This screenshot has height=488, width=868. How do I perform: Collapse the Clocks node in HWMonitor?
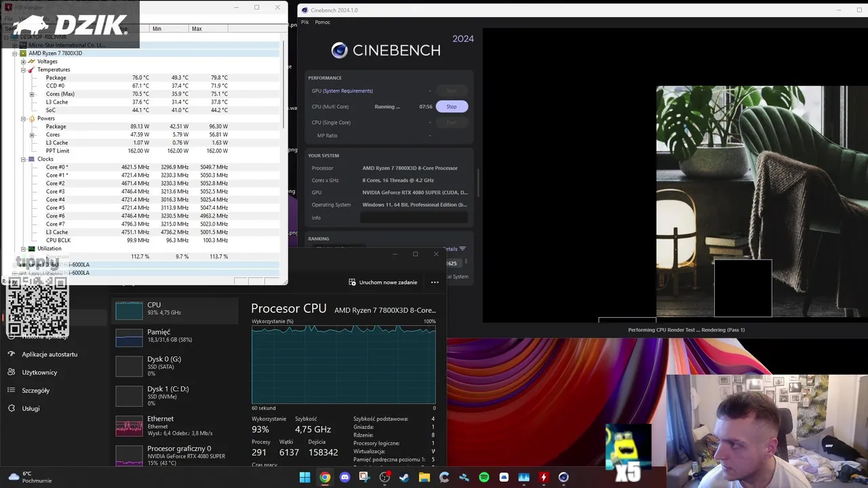[x=23, y=159]
